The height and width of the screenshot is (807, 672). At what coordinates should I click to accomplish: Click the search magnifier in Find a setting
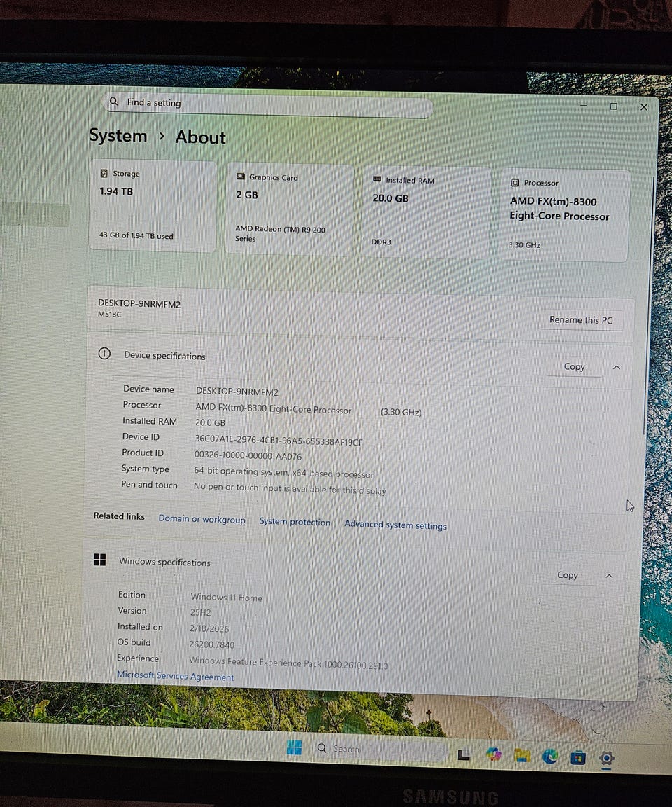click(113, 102)
